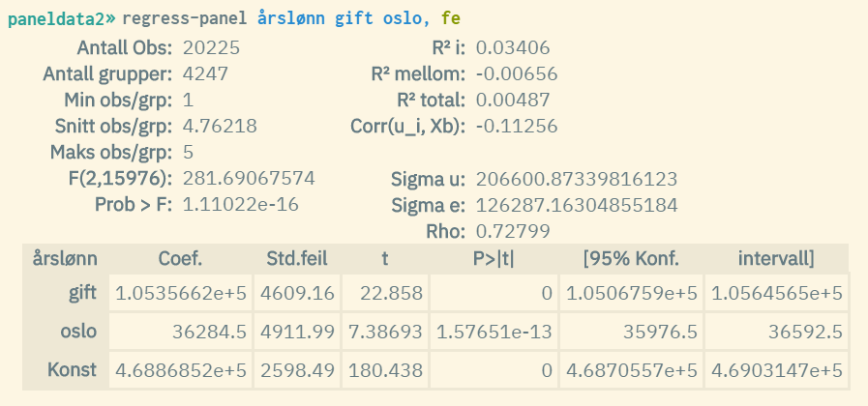Select the t column header

(384, 258)
